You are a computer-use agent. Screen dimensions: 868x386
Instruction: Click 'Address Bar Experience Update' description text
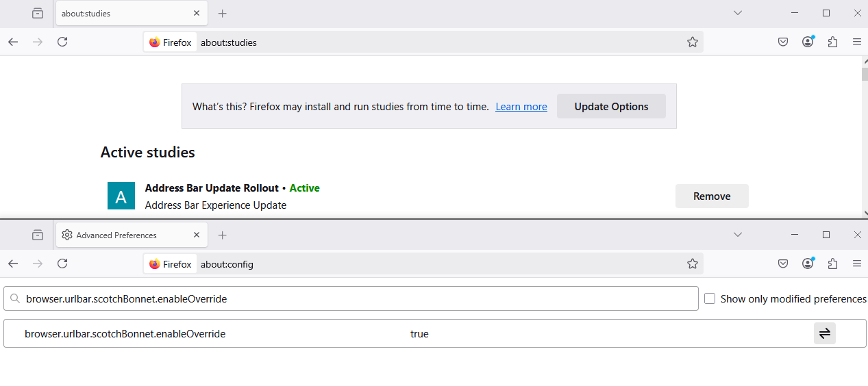point(216,205)
